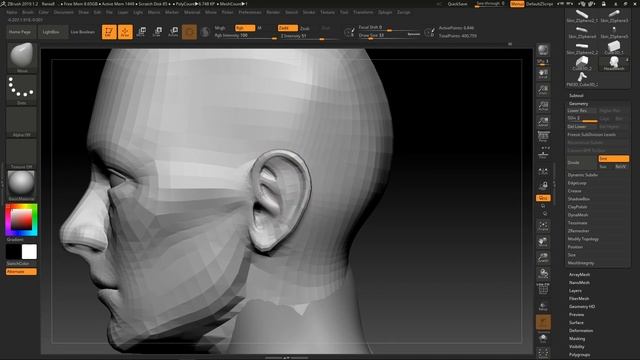This screenshot has width=640, height=360.
Task: Select the HeadSketch subtool thumbnail
Action: [613, 63]
